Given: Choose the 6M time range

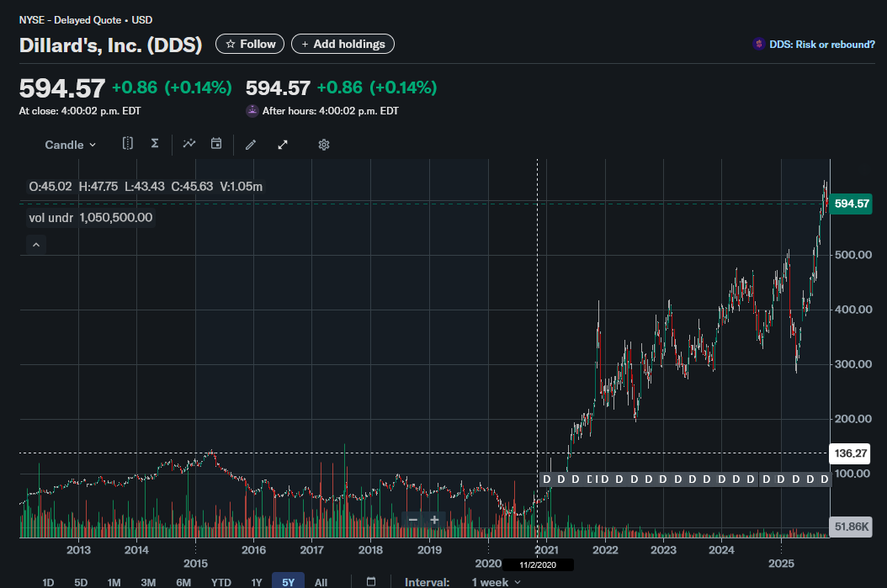Looking at the screenshot, I should 183,582.
